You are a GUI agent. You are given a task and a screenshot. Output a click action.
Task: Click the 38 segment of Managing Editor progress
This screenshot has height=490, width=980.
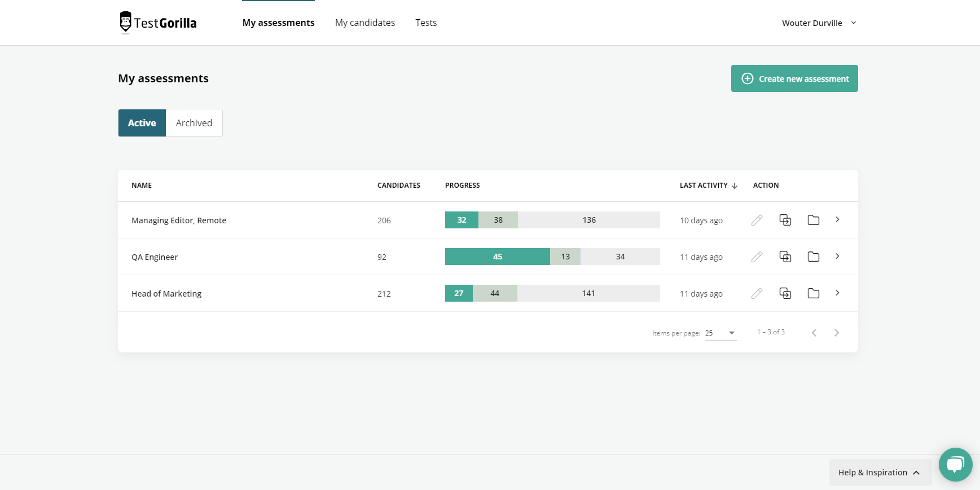pyautogui.click(x=498, y=220)
